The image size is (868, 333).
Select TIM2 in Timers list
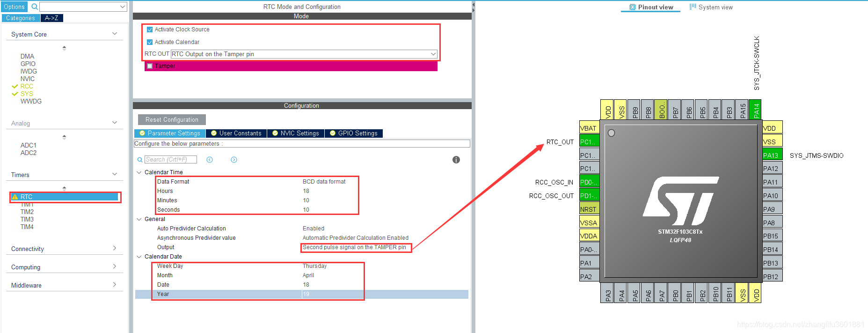pyautogui.click(x=27, y=212)
